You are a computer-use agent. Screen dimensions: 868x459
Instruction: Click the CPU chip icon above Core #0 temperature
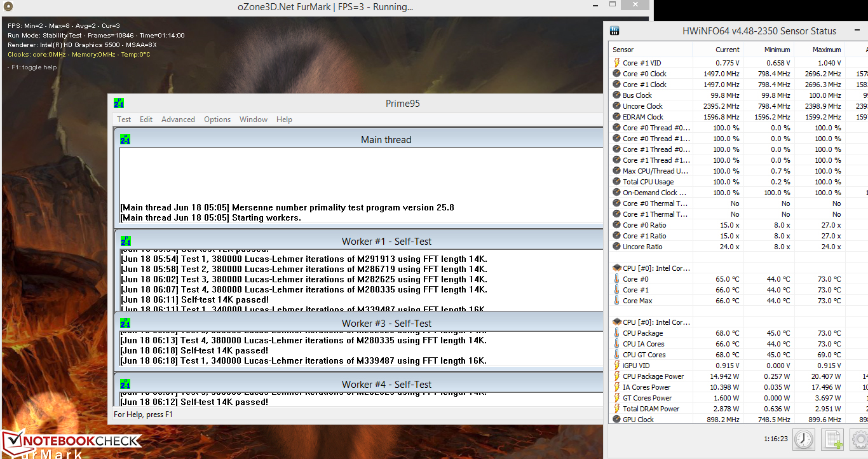[616, 268]
